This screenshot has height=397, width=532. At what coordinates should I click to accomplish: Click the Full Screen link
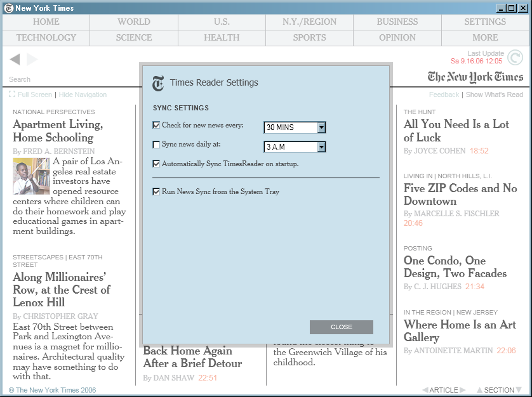35,94
